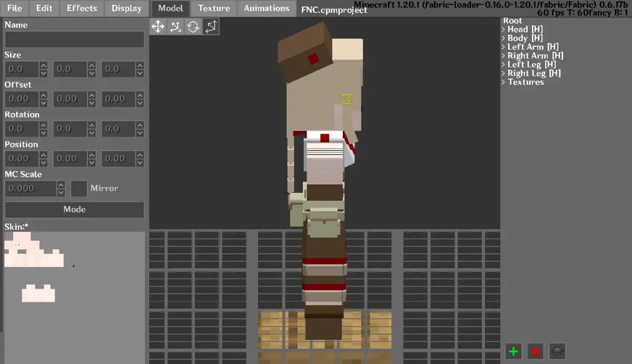Open the File menu
Image resolution: width=632 pixels, height=364 pixels.
tap(15, 8)
